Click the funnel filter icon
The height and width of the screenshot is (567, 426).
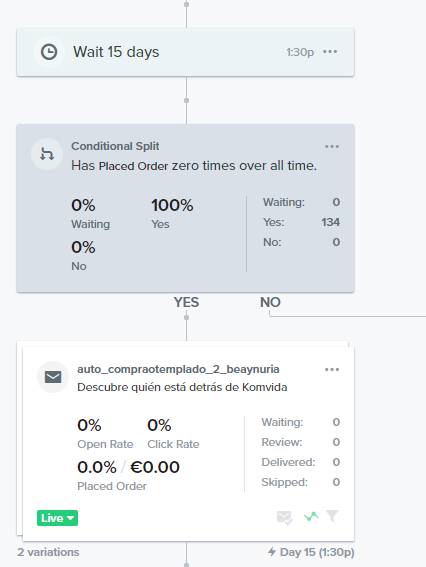click(x=332, y=516)
